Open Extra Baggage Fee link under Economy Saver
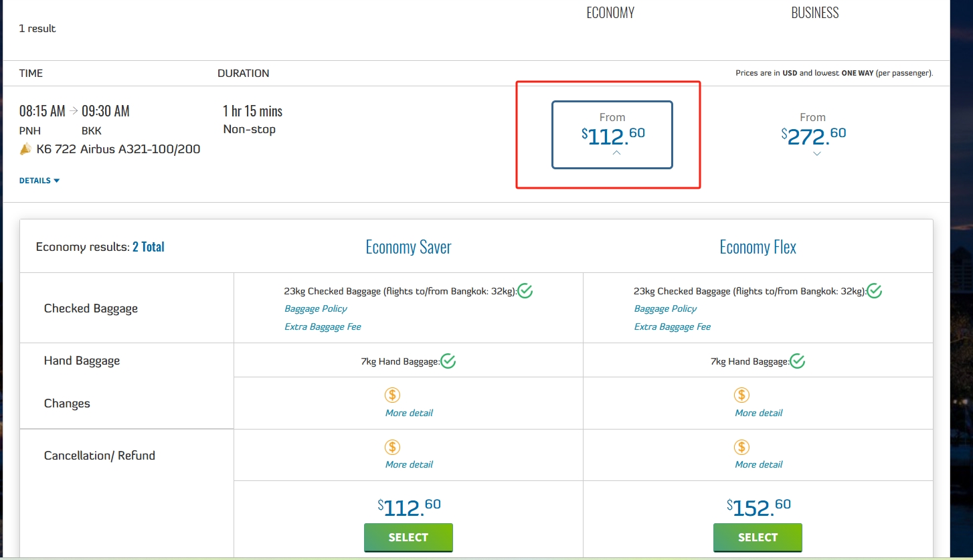 (323, 326)
